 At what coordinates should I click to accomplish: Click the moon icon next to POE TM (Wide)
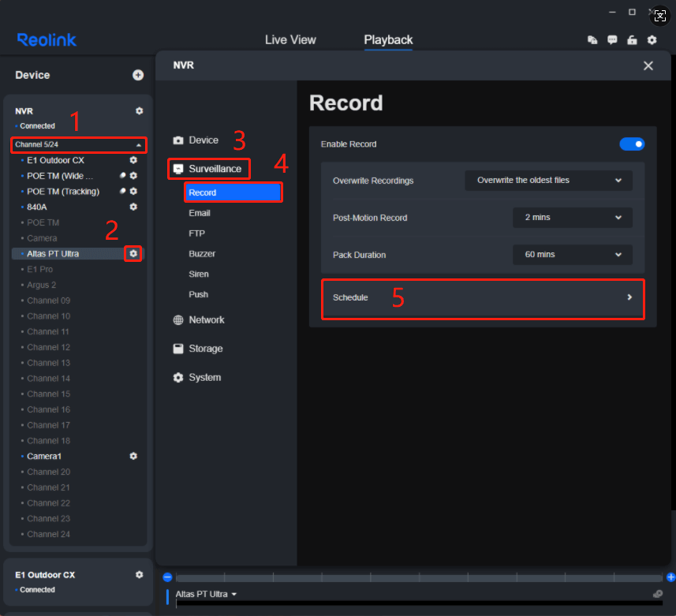pyautogui.click(x=122, y=175)
